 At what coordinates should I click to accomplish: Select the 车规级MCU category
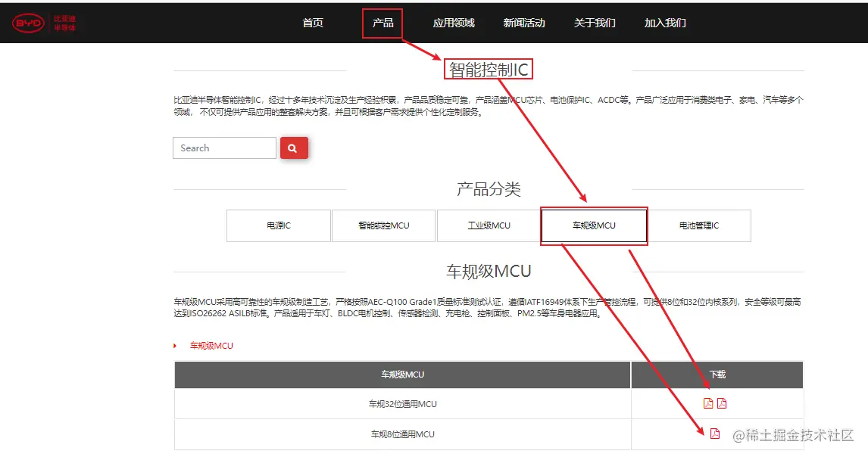point(594,225)
